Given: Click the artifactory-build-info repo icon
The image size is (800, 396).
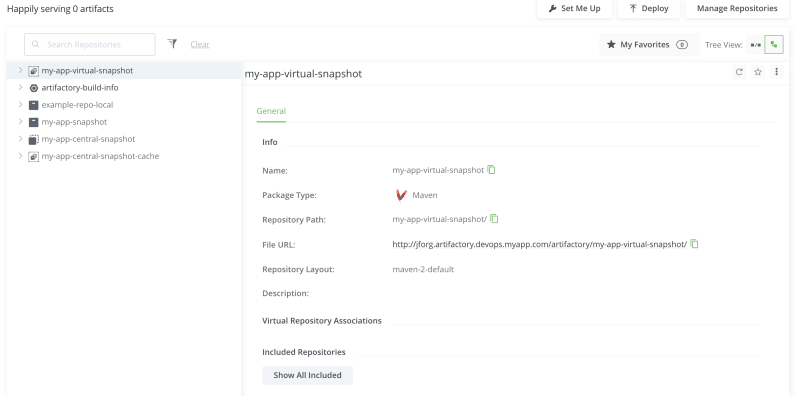Looking at the screenshot, I should tap(34, 88).
